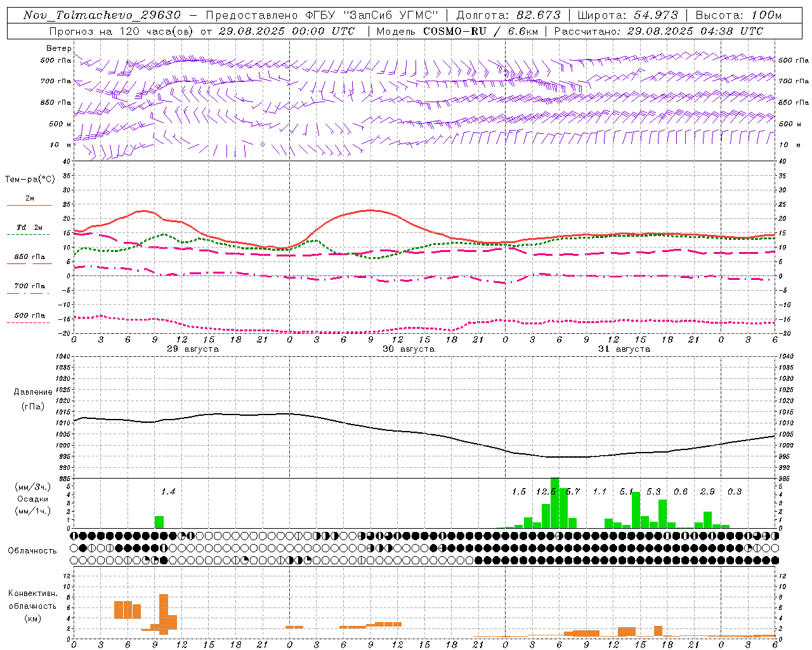Click the date label 29 августа
This screenshot has height=650, width=812.
click(x=193, y=349)
